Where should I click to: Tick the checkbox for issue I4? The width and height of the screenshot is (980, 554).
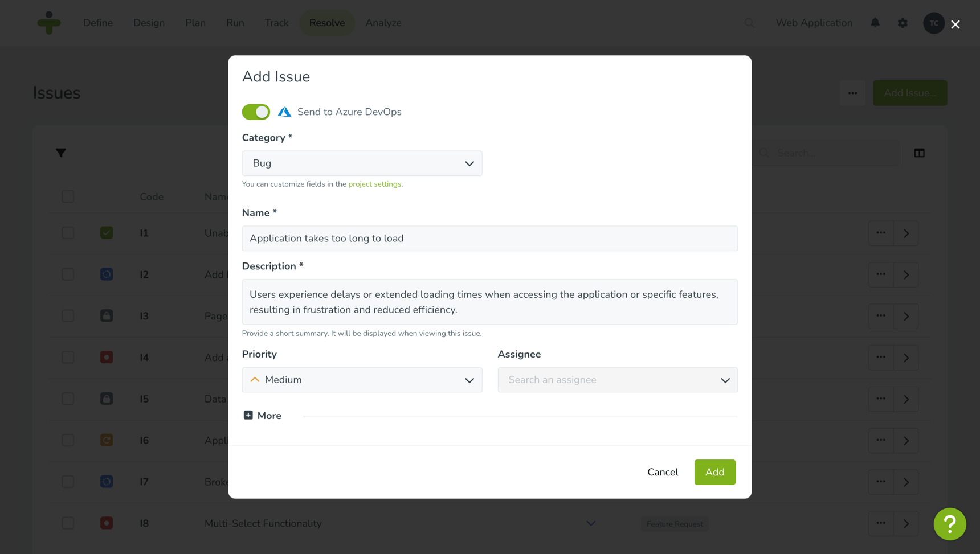pyautogui.click(x=68, y=357)
